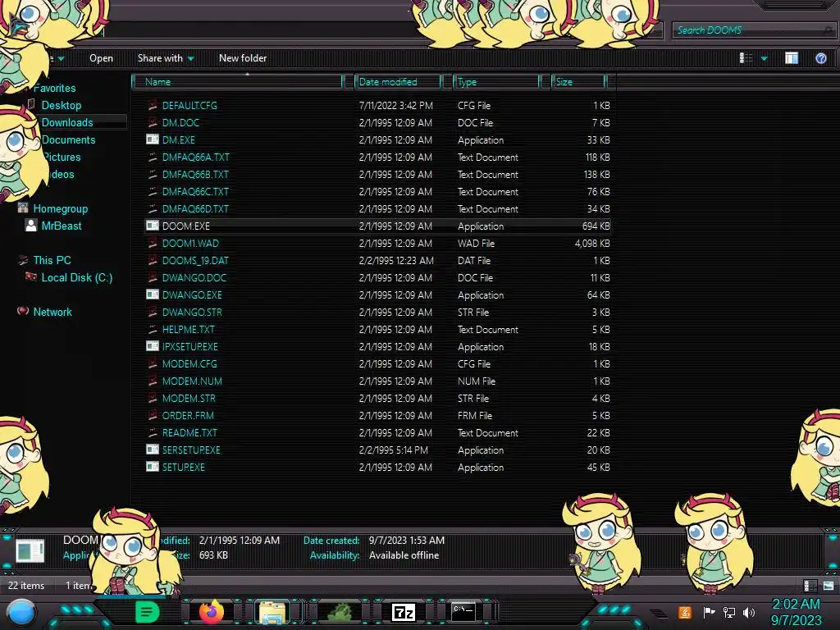Open the view options dropdown arrow
The image size is (840, 630).
pyautogui.click(x=764, y=58)
